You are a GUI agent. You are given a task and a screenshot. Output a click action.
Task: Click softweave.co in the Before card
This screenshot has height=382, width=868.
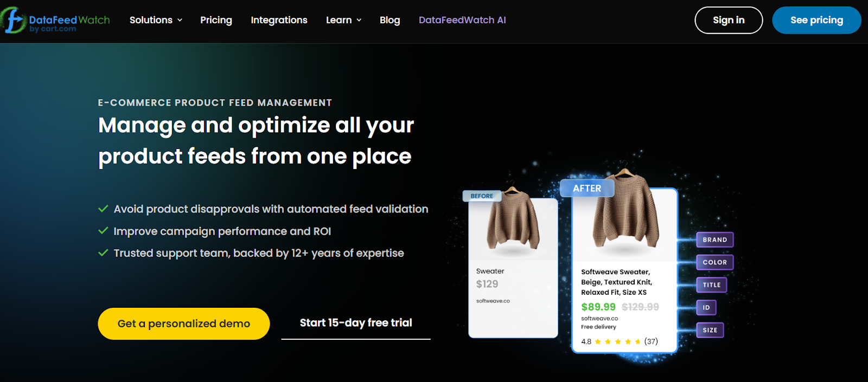(x=493, y=301)
